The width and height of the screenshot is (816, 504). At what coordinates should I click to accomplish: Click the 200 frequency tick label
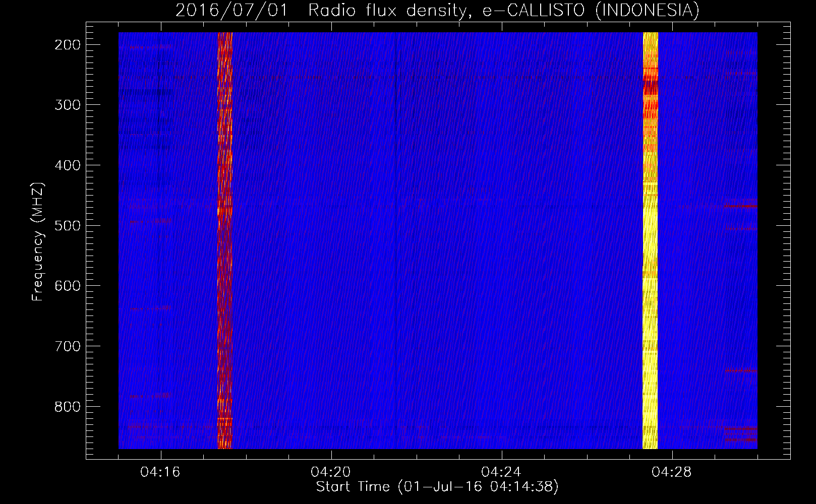67,45
